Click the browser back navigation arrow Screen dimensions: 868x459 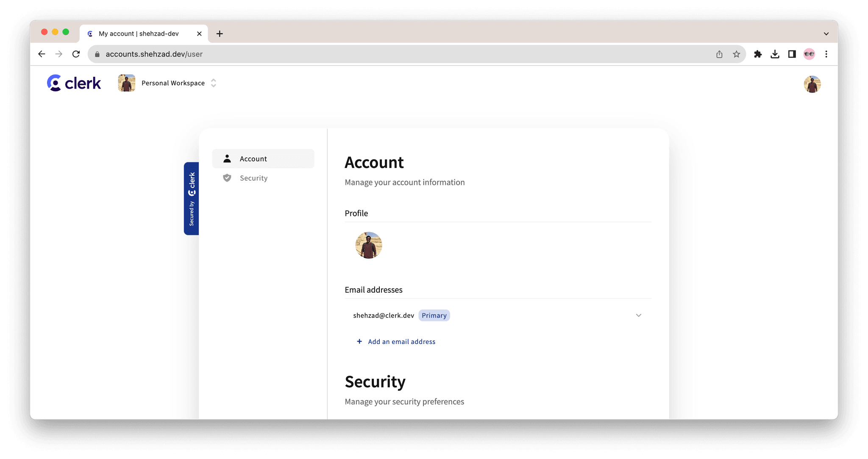pos(42,54)
